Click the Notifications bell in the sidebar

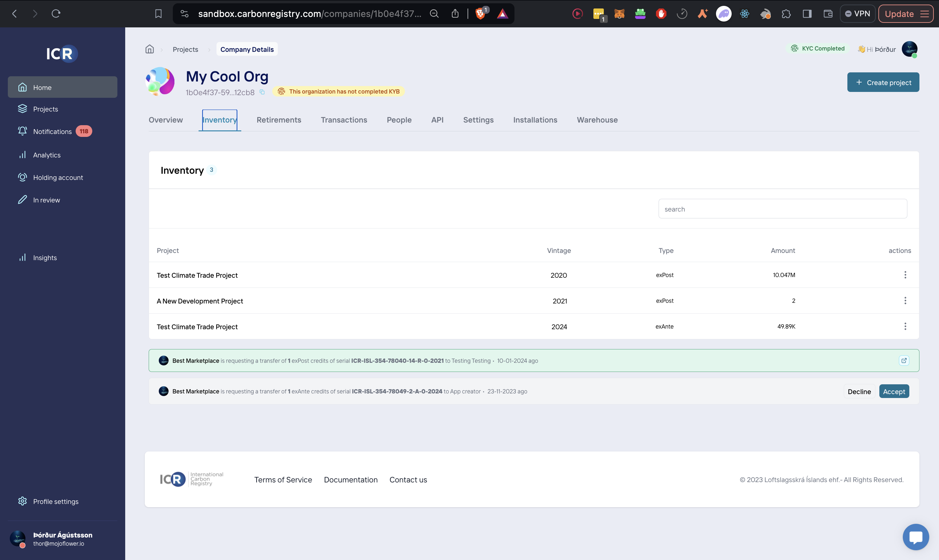tap(22, 131)
